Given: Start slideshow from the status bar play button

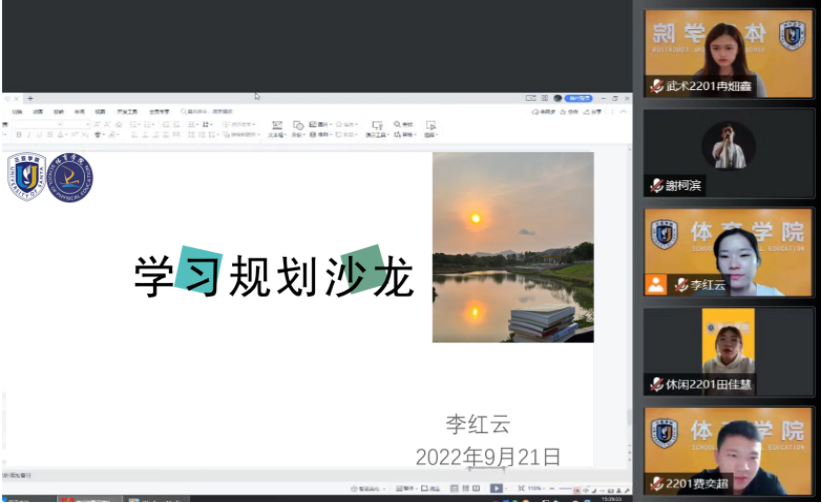Looking at the screenshot, I should [496, 488].
